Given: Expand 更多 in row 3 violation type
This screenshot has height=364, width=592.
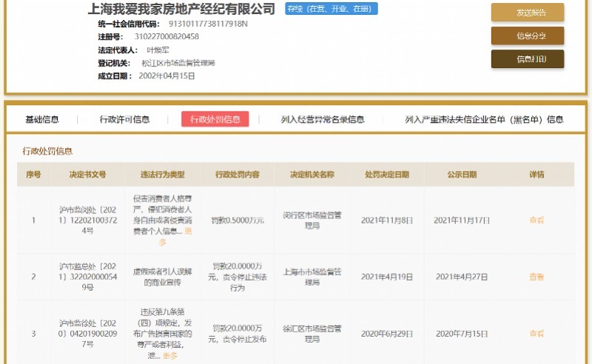Looking at the screenshot, I should [x=170, y=356].
